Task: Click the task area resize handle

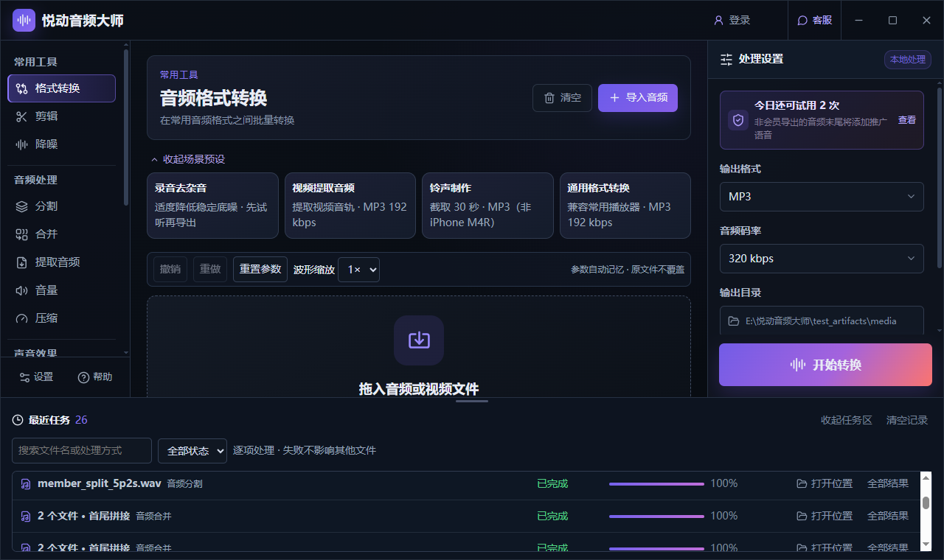Action: 472,401
